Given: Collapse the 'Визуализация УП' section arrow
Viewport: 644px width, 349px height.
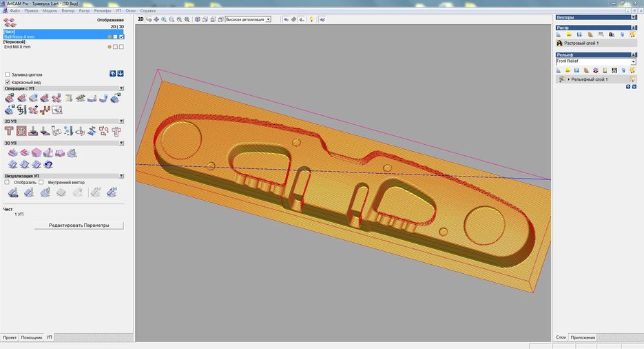Looking at the screenshot, I should coord(122,176).
